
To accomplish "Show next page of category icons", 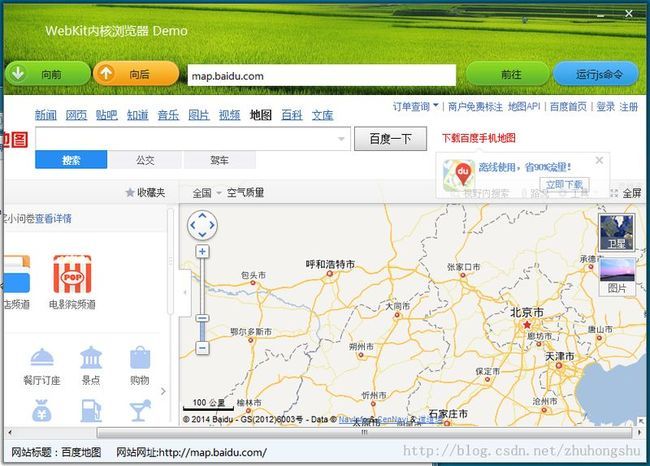I will tap(163, 391).
